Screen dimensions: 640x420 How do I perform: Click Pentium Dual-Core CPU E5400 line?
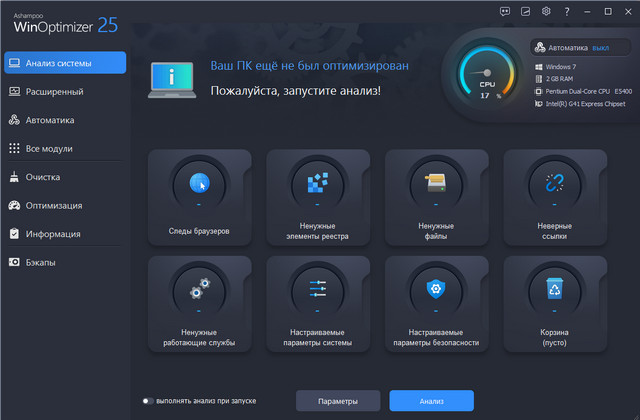pos(584,91)
